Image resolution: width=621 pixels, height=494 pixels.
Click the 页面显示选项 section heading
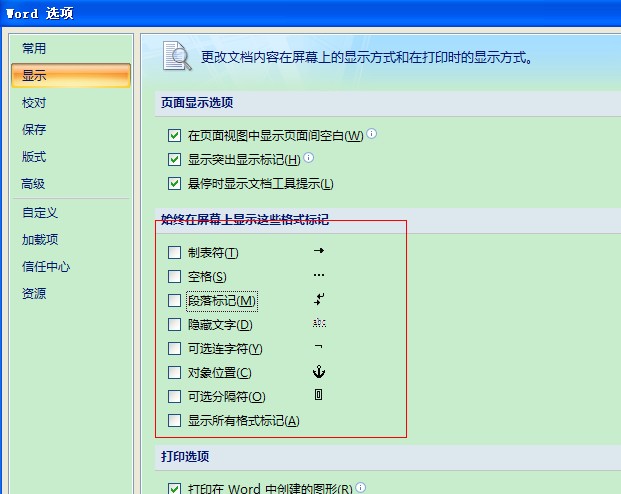pyautogui.click(x=197, y=103)
